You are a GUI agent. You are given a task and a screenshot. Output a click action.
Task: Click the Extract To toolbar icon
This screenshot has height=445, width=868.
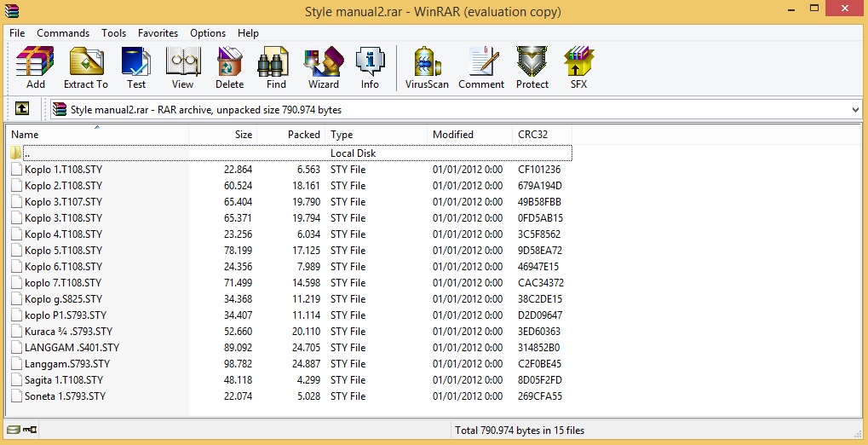click(86, 67)
